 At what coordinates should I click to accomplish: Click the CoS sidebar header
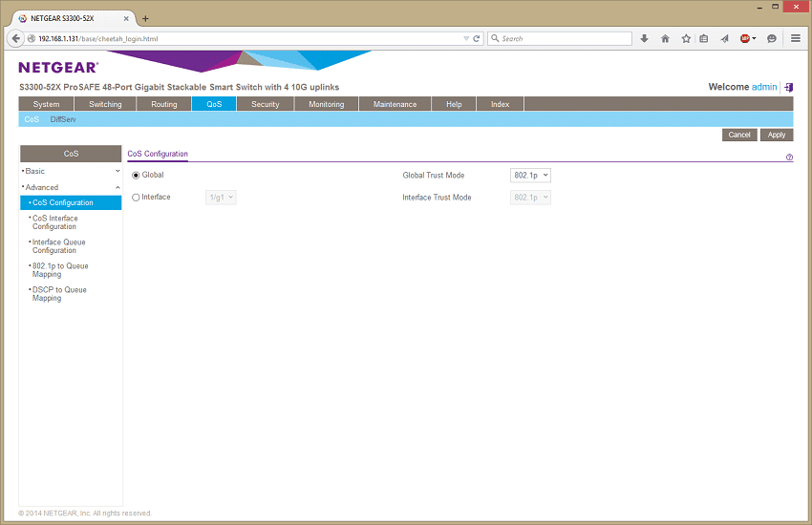71,154
